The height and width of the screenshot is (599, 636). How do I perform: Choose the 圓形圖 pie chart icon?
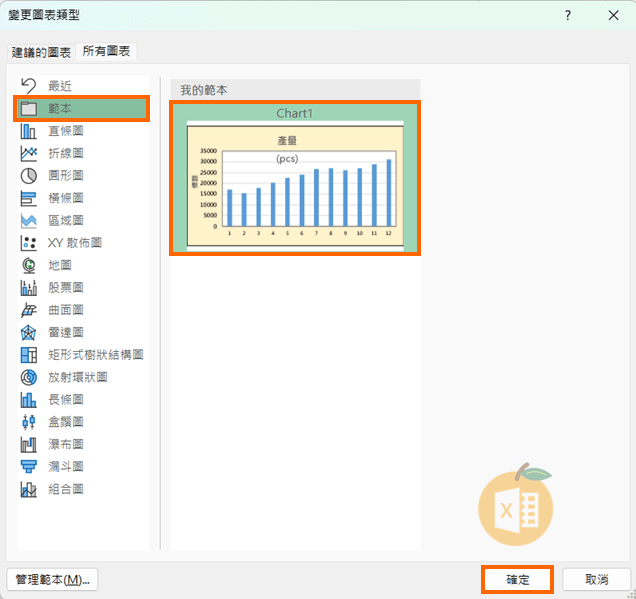29,175
